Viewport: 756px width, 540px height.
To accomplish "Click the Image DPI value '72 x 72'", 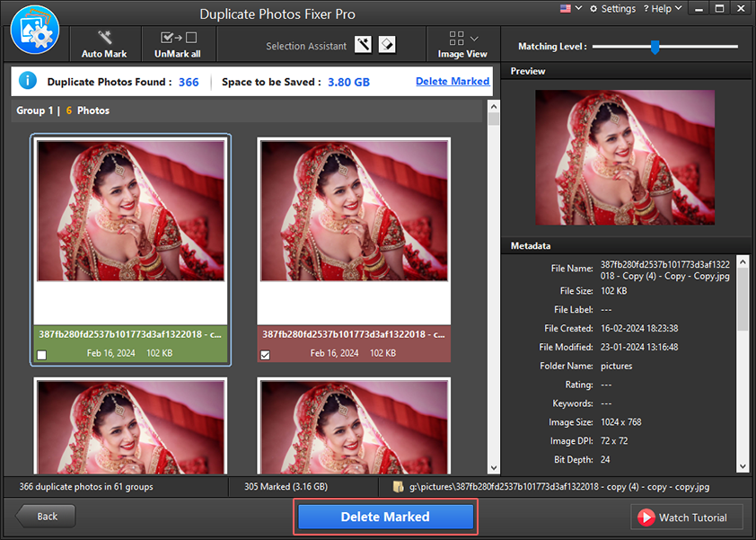I will click(x=614, y=441).
